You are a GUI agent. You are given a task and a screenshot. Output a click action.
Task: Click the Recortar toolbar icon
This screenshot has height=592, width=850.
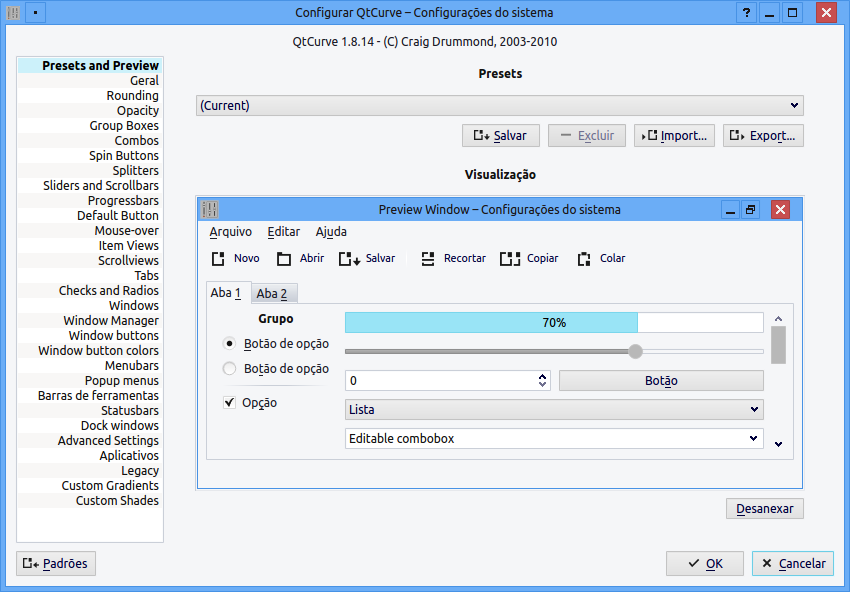(428, 259)
